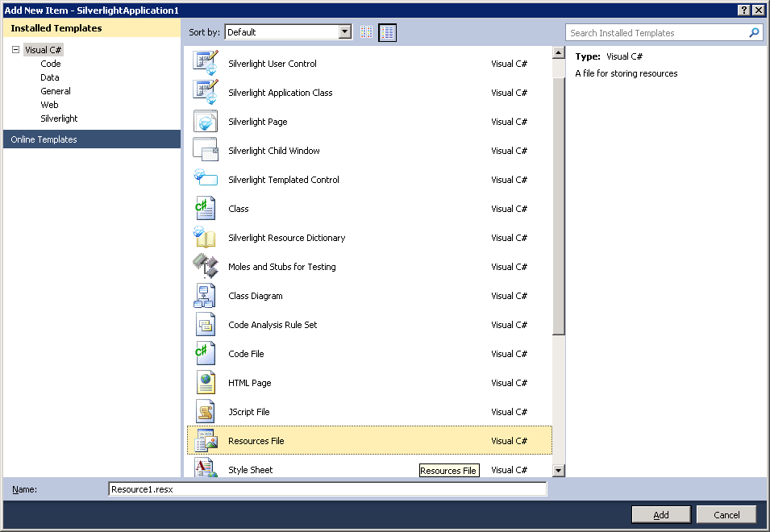Select the Silverlight Resource Dictionary label
This screenshot has width=770, height=532.
[287, 238]
